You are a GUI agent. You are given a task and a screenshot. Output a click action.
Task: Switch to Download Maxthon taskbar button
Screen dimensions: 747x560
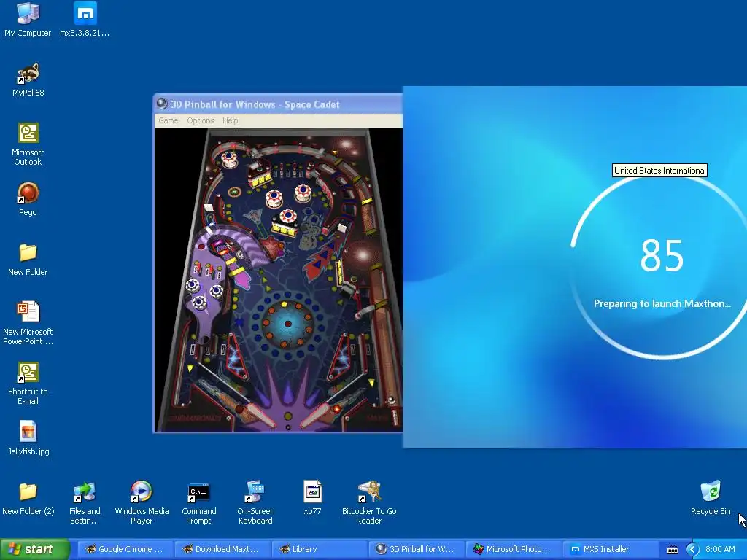(x=222, y=550)
